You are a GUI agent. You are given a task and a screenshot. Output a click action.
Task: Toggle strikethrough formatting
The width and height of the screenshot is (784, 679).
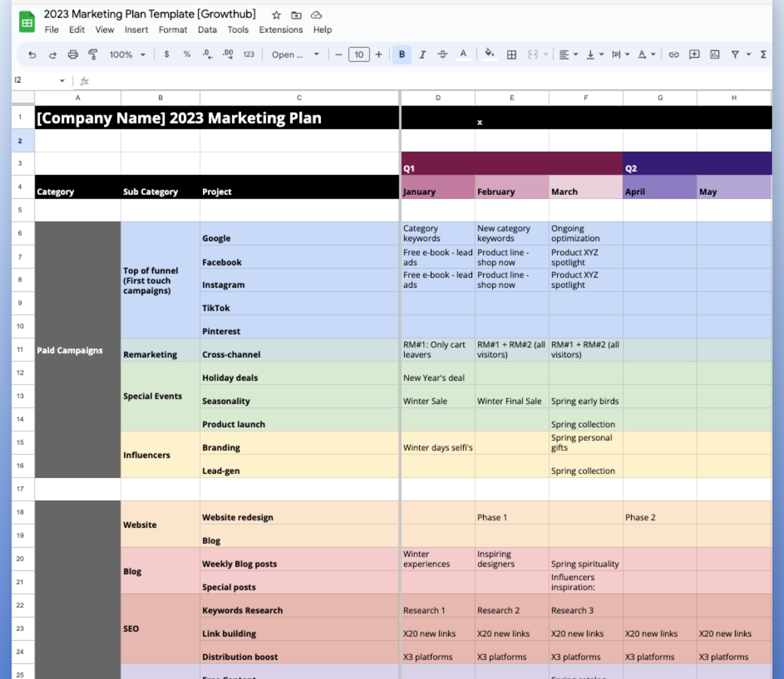[x=442, y=55]
